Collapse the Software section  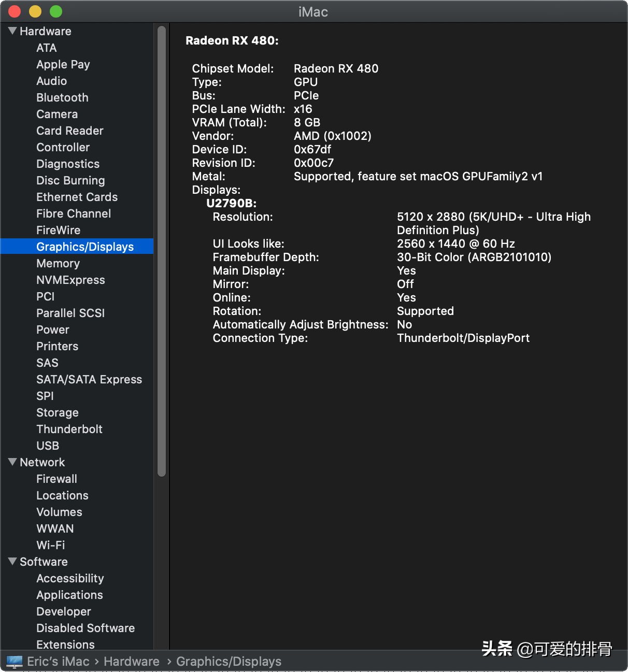[12, 562]
